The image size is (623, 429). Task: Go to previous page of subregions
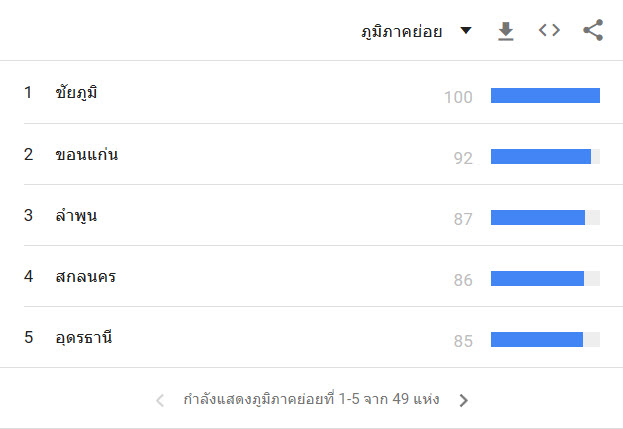[160, 400]
